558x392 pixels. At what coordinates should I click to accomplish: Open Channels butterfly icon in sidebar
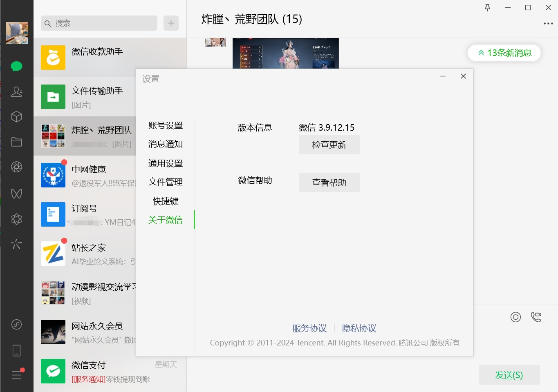(16, 194)
